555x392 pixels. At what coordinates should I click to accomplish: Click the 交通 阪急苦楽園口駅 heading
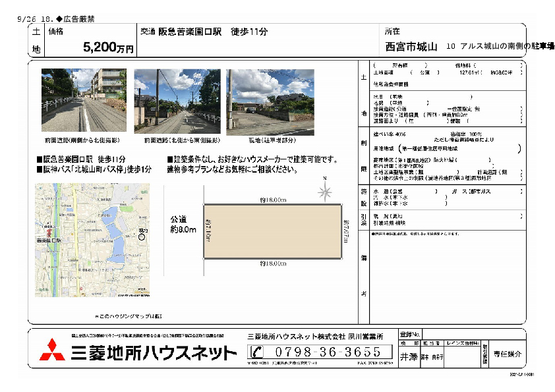pos(203,32)
